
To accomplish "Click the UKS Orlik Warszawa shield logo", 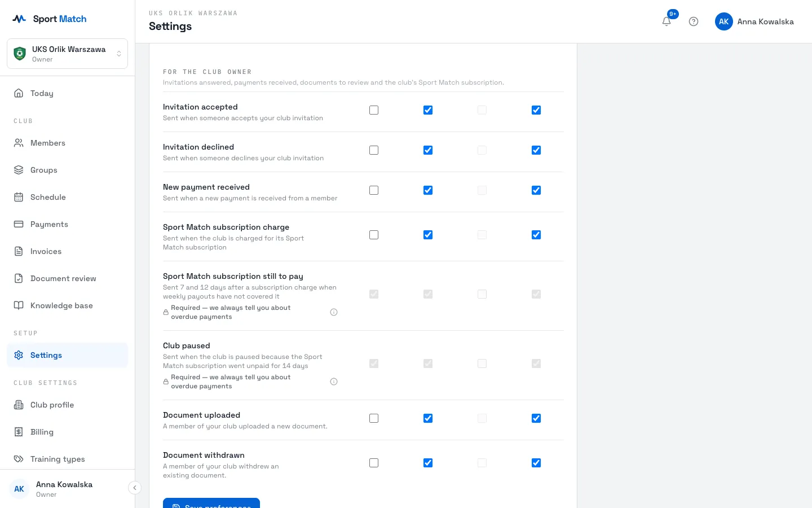I will [20, 54].
